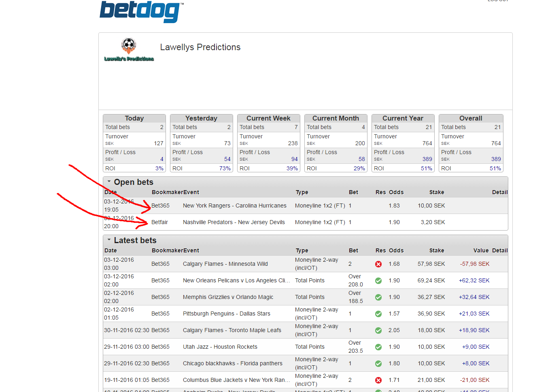Click the Bet365 bookmaker for the New York Rangers bet
Image resolution: width=550 pixels, height=392 pixels.
(x=161, y=206)
